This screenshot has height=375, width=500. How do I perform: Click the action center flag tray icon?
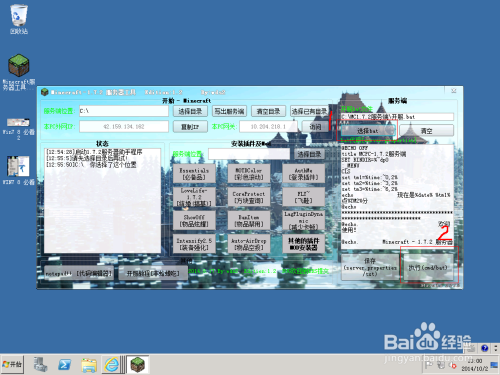click(x=429, y=365)
